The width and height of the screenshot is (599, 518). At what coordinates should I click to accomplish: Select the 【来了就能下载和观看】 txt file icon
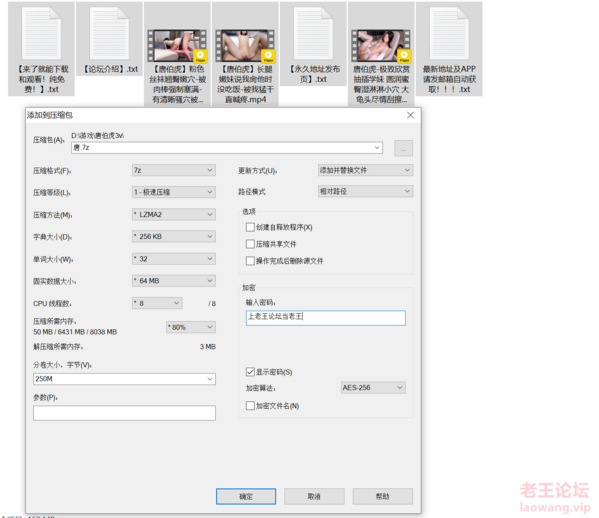coord(41,34)
